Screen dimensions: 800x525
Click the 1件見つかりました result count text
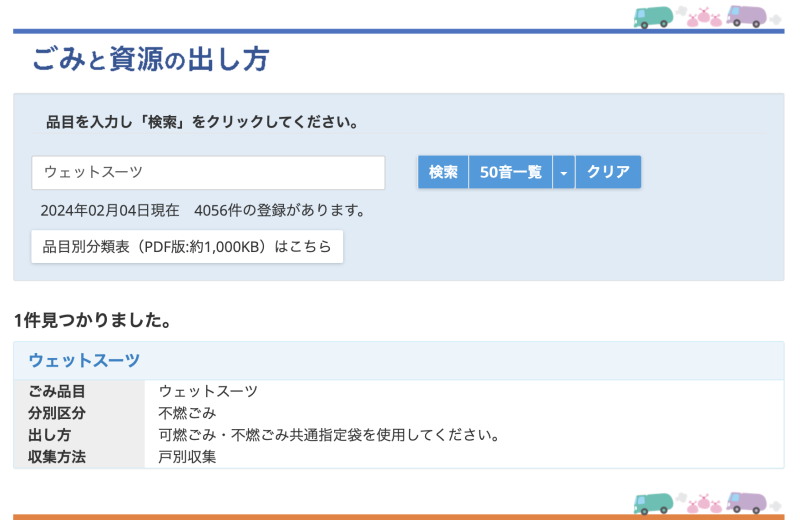[x=93, y=320]
